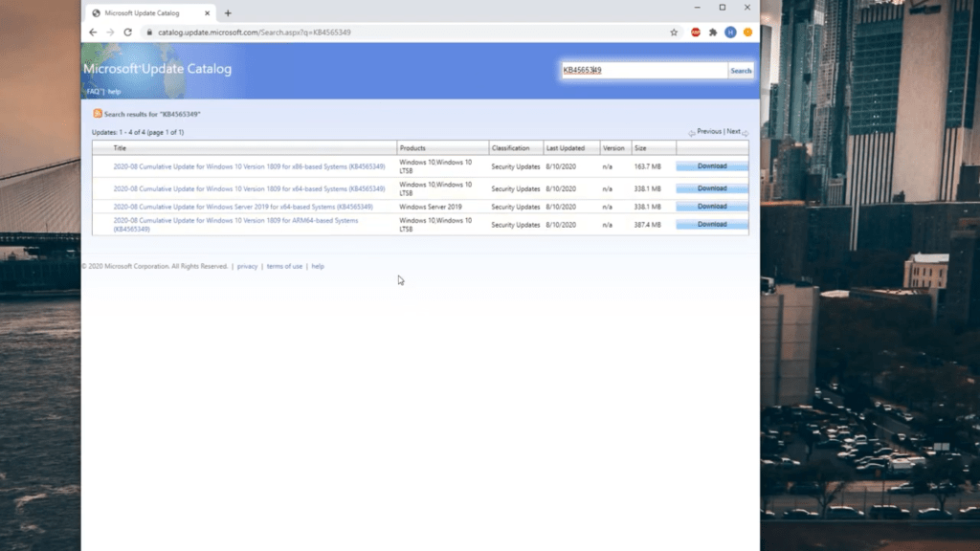
Task: Open the terms of use footer link
Action: click(x=284, y=266)
